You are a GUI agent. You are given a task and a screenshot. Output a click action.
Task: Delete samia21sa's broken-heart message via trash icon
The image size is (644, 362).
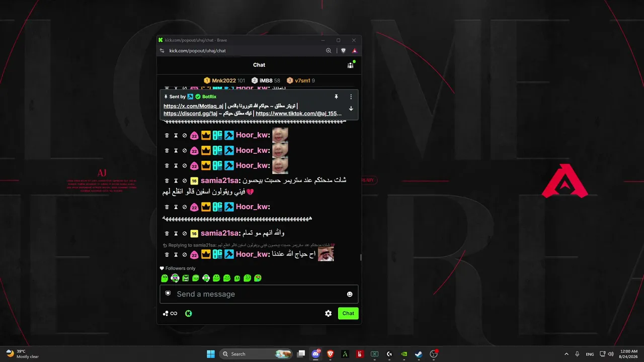click(x=167, y=180)
